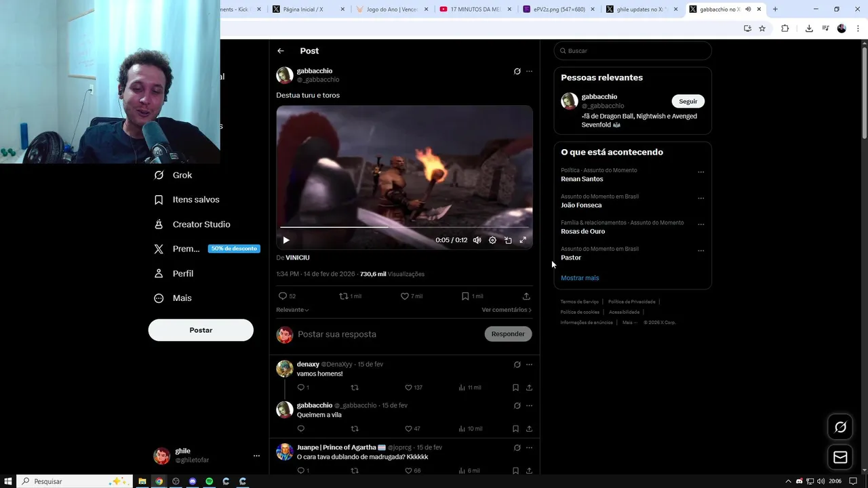868x488 pixels.
Task: Share the Queimem a vila reply
Action: (x=529, y=429)
